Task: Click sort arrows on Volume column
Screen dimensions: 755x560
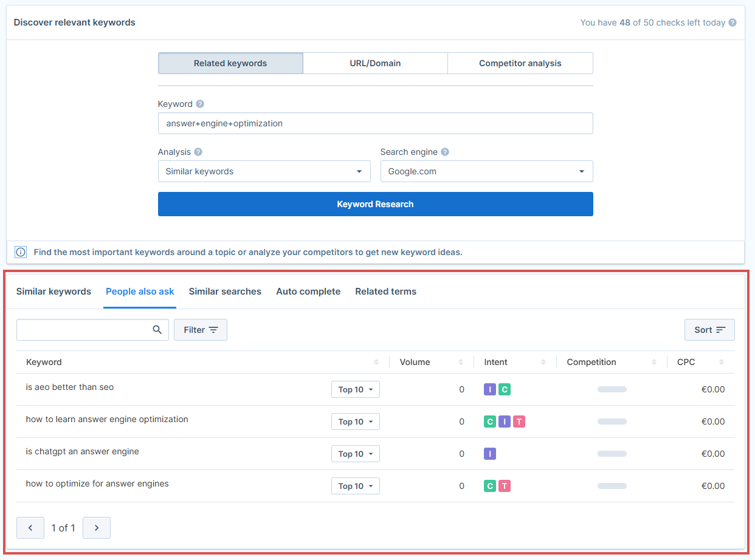Action: point(461,362)
